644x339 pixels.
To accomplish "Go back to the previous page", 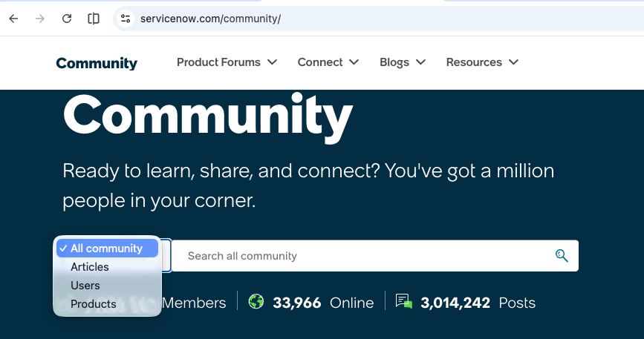I will [13, 19].
